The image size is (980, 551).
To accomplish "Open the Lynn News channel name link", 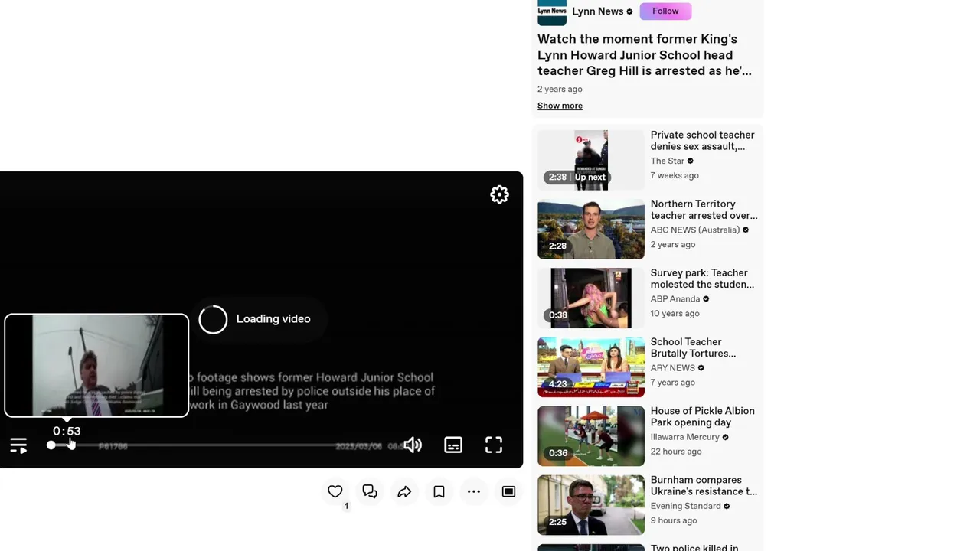I will tap(597, 11).
